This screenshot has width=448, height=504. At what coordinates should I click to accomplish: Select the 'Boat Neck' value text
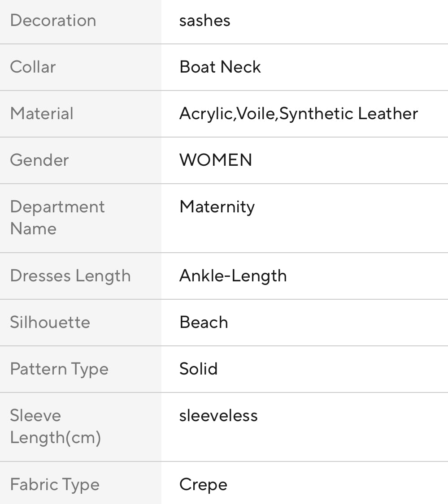click(x=220, y=67)
